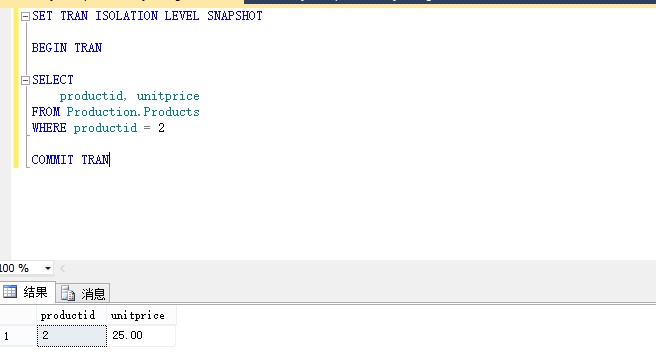Select cell with productid value 2
656x363 pixels.
point(72,336)
